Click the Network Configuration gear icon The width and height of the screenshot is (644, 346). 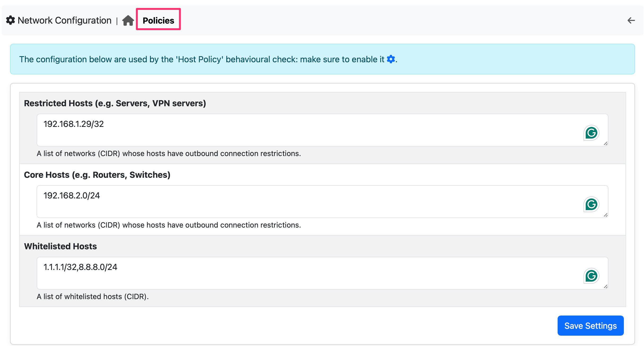click(x=10, y=20)
